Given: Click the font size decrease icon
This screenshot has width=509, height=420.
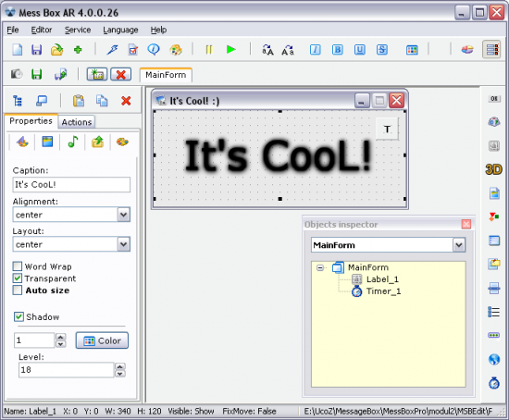Looking at the screenshot, I should (288, 50).
